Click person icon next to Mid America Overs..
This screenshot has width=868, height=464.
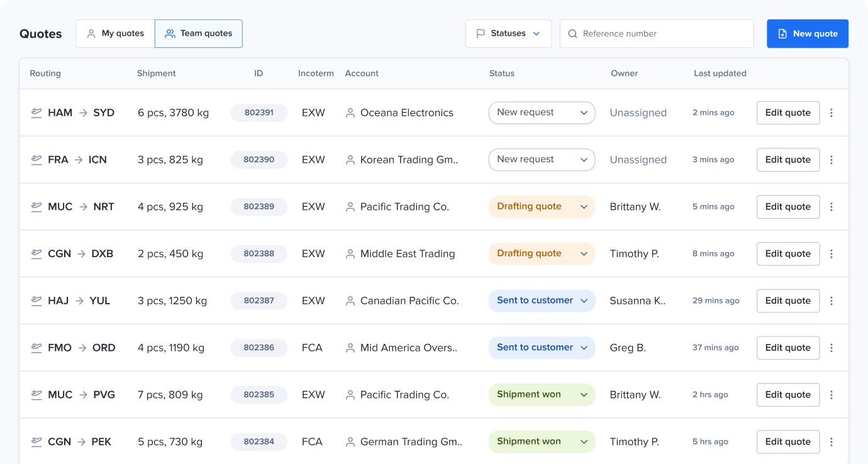point(350,348)
